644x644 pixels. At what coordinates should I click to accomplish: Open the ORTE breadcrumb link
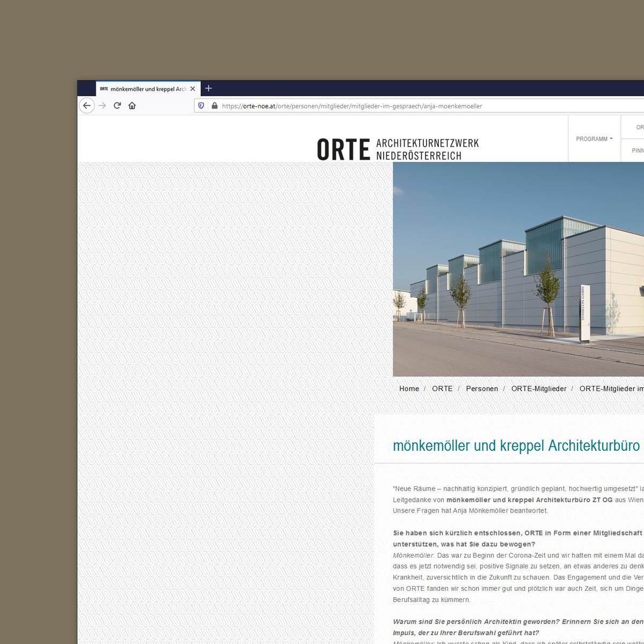click(x=442, y=389)
